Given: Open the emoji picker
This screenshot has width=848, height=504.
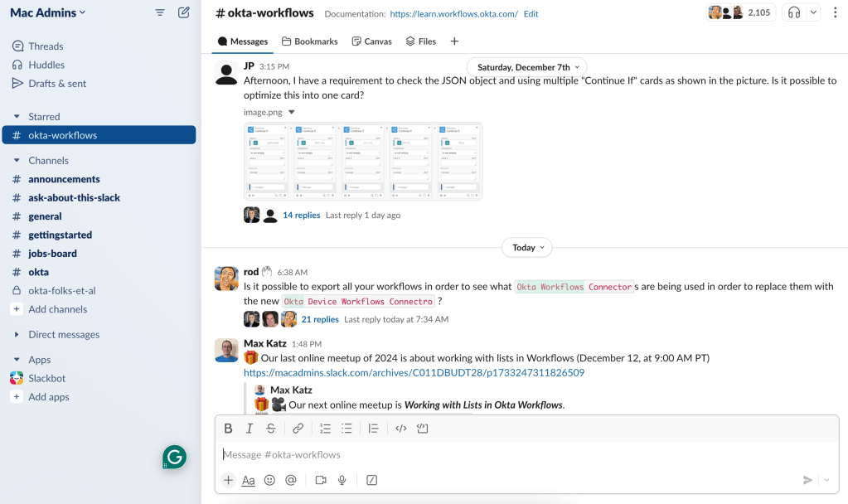Looking at the screenshot, I should click(x=269, y=480).
